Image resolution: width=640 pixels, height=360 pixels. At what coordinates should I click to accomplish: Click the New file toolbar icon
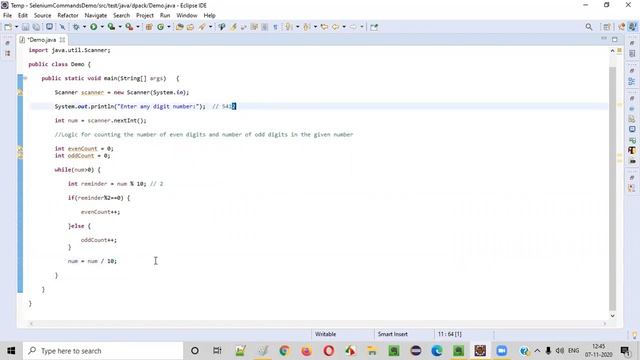[x=8, y=27]
